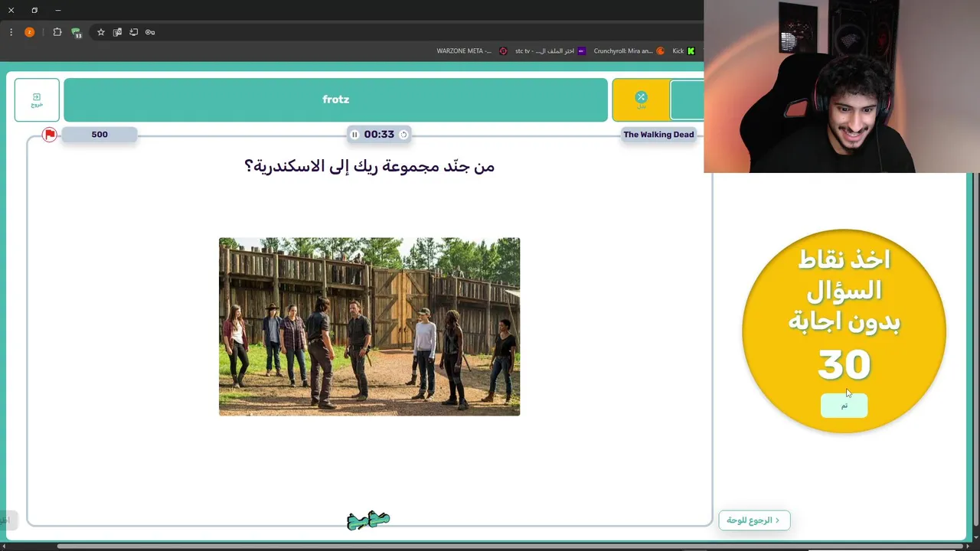Reset the countdown timer
Viewport: 980px width, 551px height.
click(403, 135)
